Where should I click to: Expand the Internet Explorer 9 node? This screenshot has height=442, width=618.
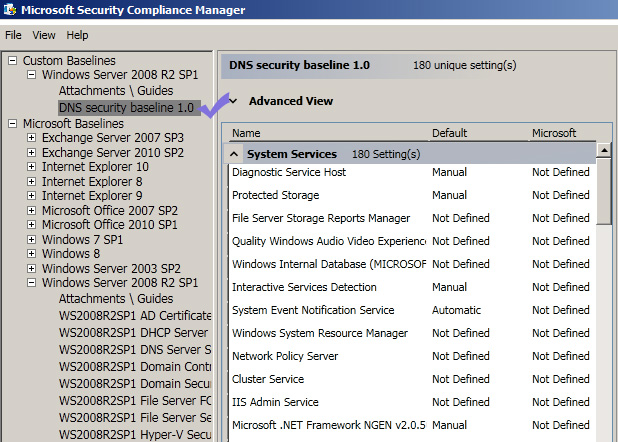click(x=32, y=196)
